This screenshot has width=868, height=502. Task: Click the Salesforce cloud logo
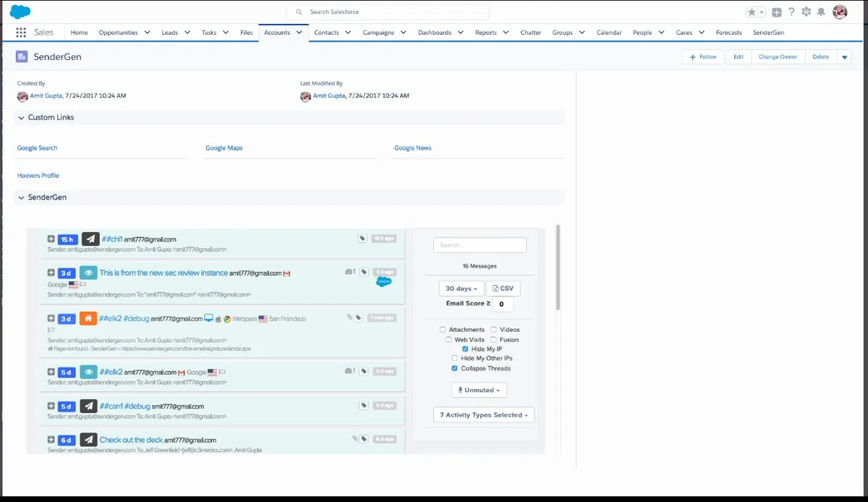(20, 12)
